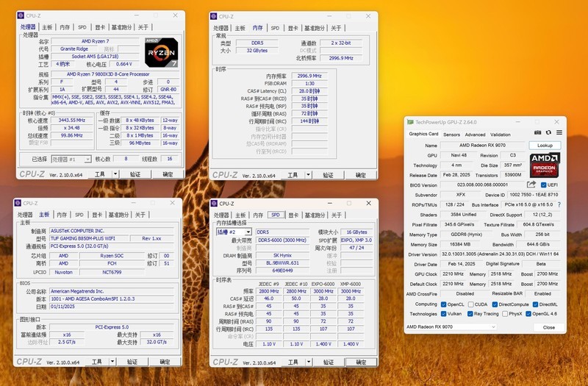This screenshot has width=588, height=386.
Task: Click Bus Interface value PCIe x16 5.0
Action: pyautogui.click(x=528, y=205)
